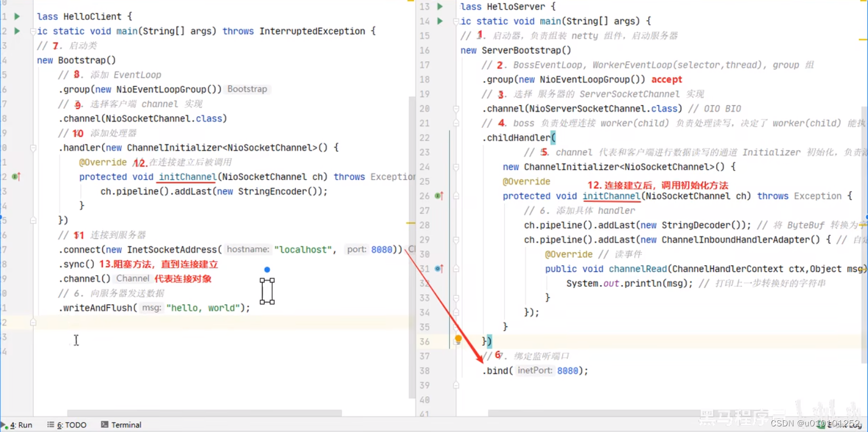
Task: Click .writeAndFlush method call
Action: pos(98,308)
